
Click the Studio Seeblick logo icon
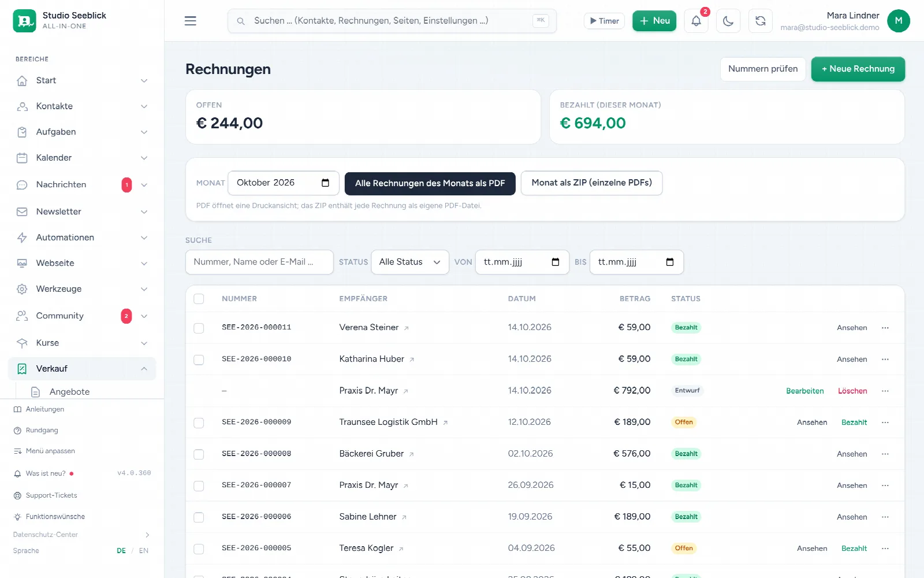pyautogui.click(x=24, y=21)
